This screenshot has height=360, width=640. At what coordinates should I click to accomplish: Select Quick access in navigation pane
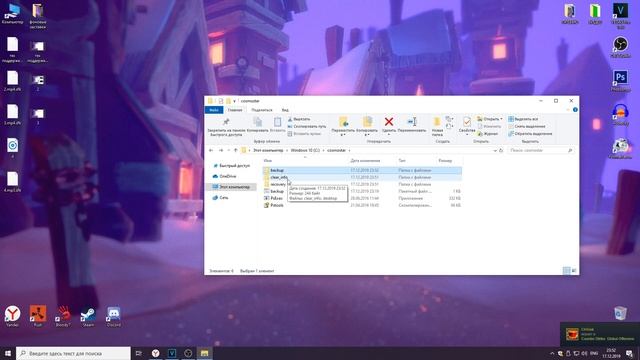[x=231, y=166]
